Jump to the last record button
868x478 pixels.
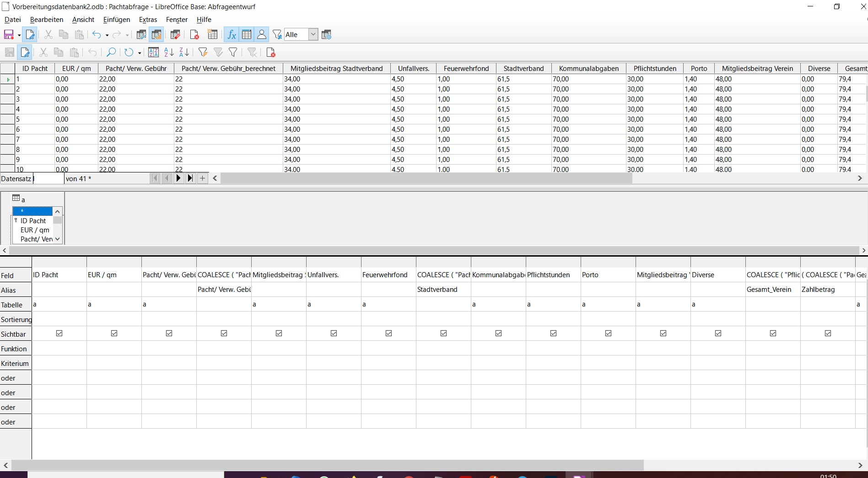(x=190, y=178)
